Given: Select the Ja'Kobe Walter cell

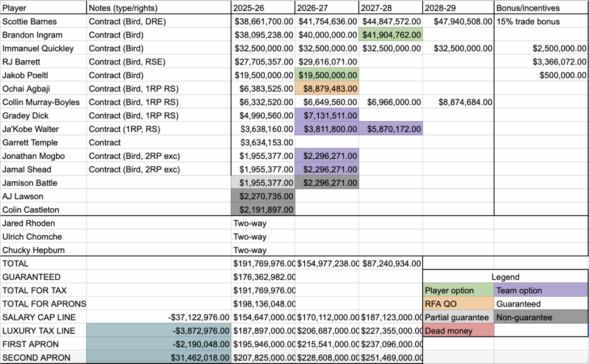Looking at the screenshot, I should point(43,129).
